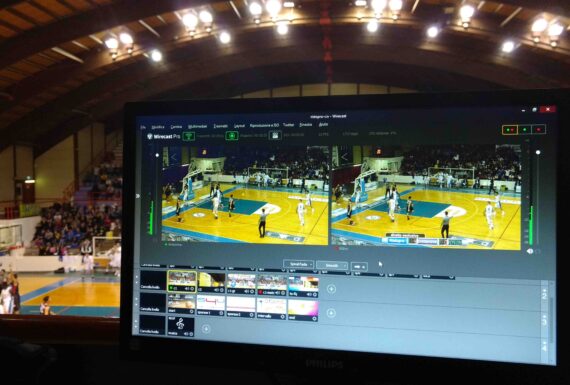Image resolution: width=570 pixels, height=385 pixels.
Task: Click the green streaming broadcast icon
Action: (188, 136)
